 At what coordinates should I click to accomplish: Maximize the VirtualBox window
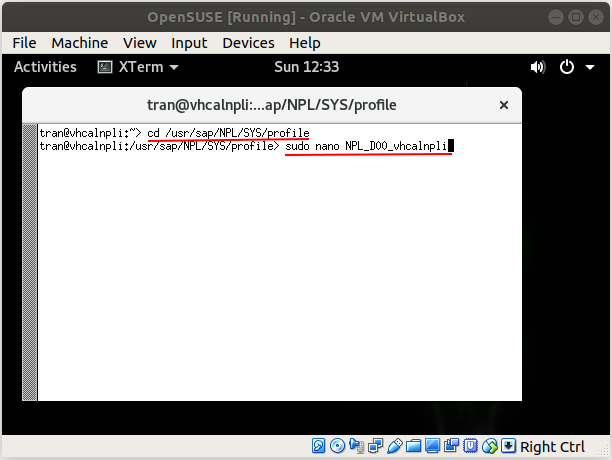tap(576, 17)
